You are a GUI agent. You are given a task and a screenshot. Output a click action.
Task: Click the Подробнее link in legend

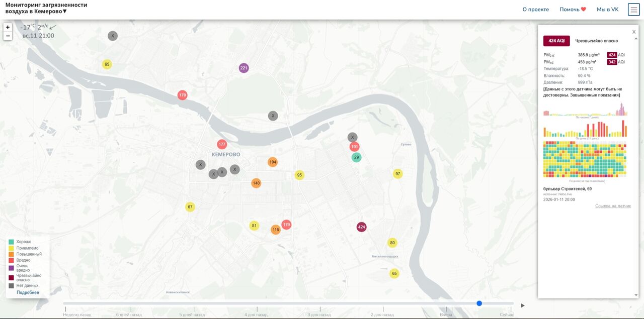(28, 292)
